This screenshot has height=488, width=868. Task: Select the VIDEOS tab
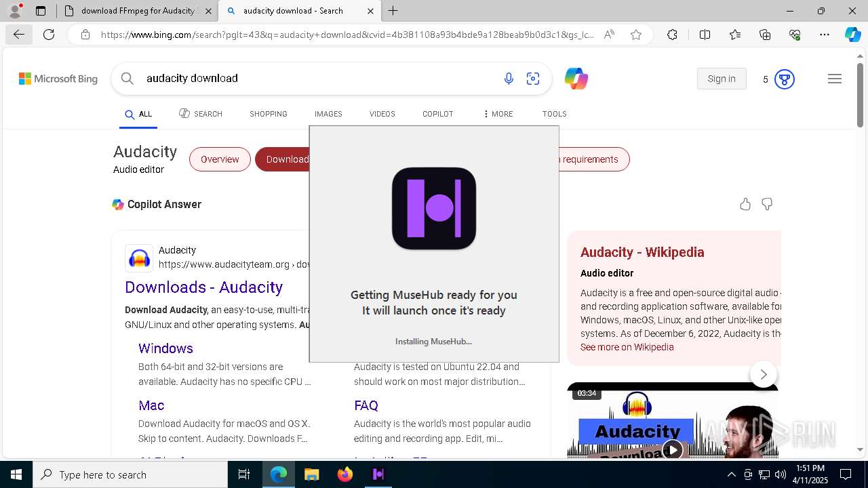pyautogui.click(x=382, y=114)
